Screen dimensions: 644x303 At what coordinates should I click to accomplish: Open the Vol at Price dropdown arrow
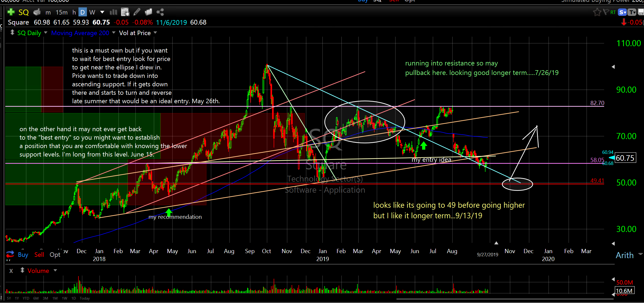click(155, 33)
